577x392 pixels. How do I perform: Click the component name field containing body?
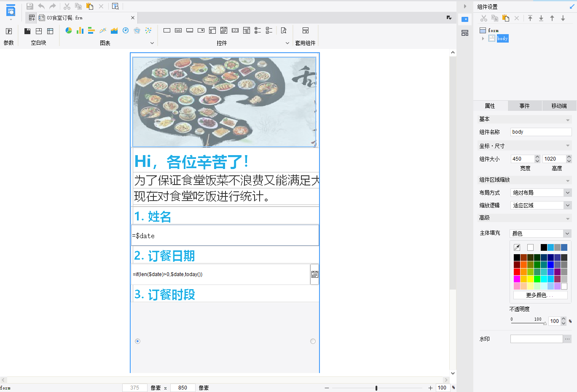point(541,132)
